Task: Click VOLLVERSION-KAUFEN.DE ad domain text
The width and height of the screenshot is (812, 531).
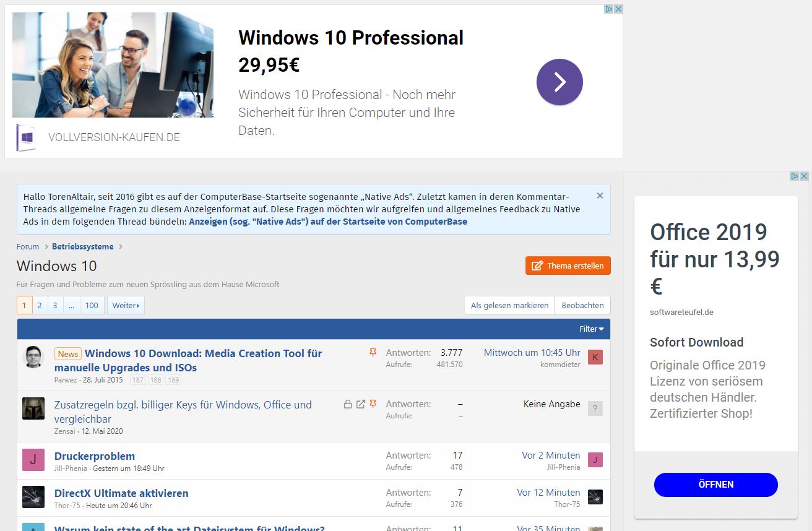Action: click(x=114, y=137)
